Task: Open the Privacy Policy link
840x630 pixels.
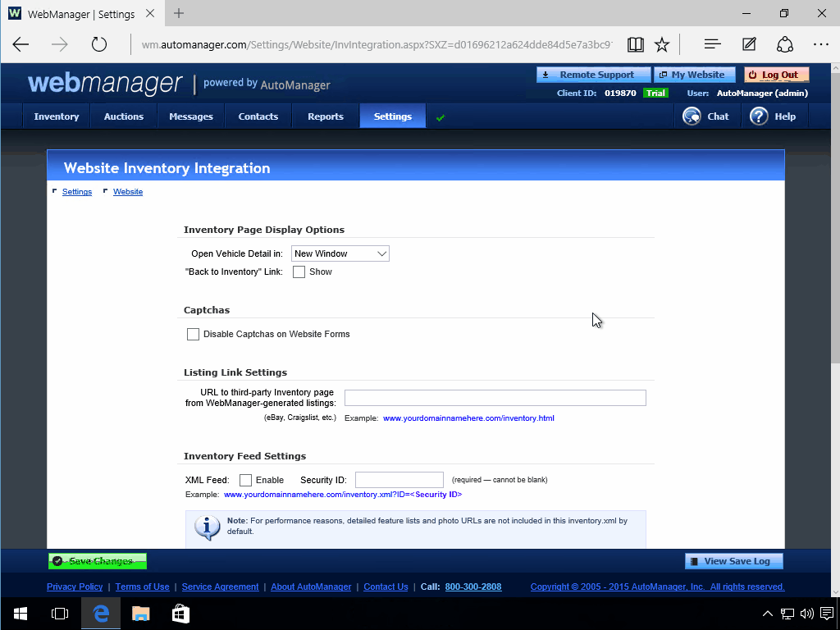Action: click(x=75, y=587)
